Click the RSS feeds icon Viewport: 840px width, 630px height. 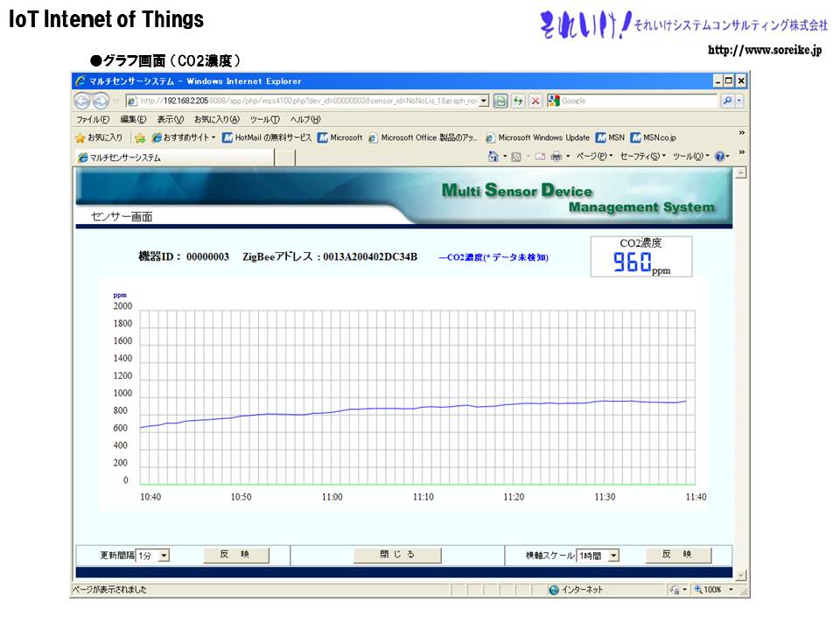click(x=516, y=157)
